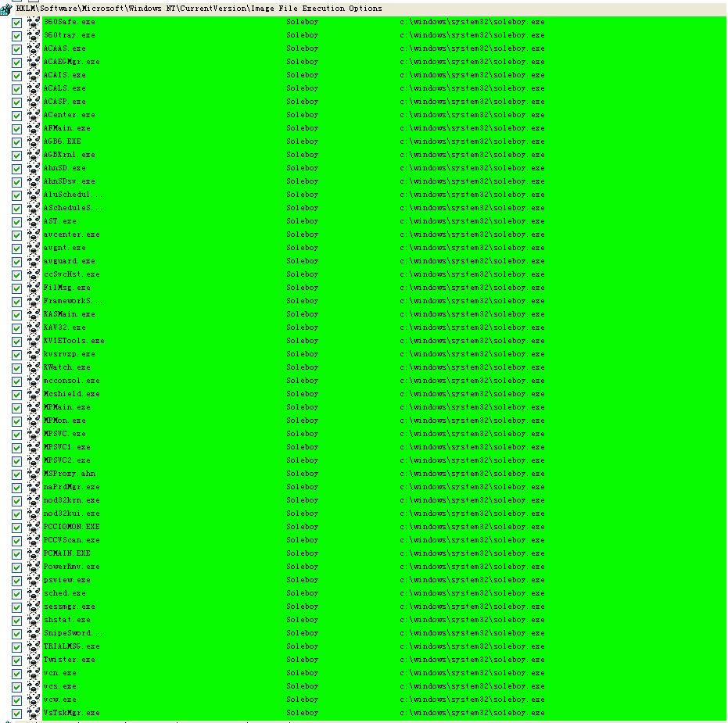The height and width of the screenshot is (723, 728).
Task: Click the KVIETools.exe entry name
Action: pos(74,341)
